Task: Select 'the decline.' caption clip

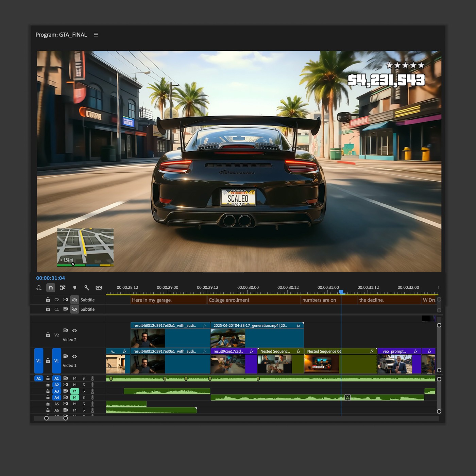Action: point(389,300)
